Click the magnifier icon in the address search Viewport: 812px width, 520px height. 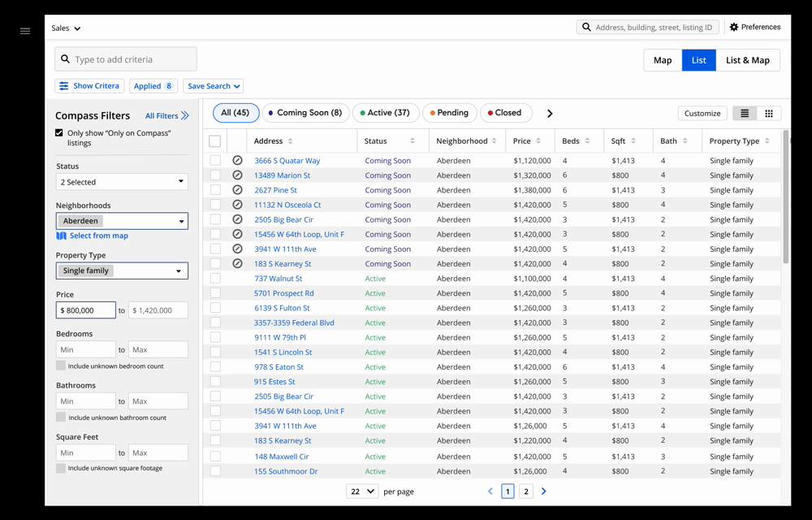coord(586,27)
